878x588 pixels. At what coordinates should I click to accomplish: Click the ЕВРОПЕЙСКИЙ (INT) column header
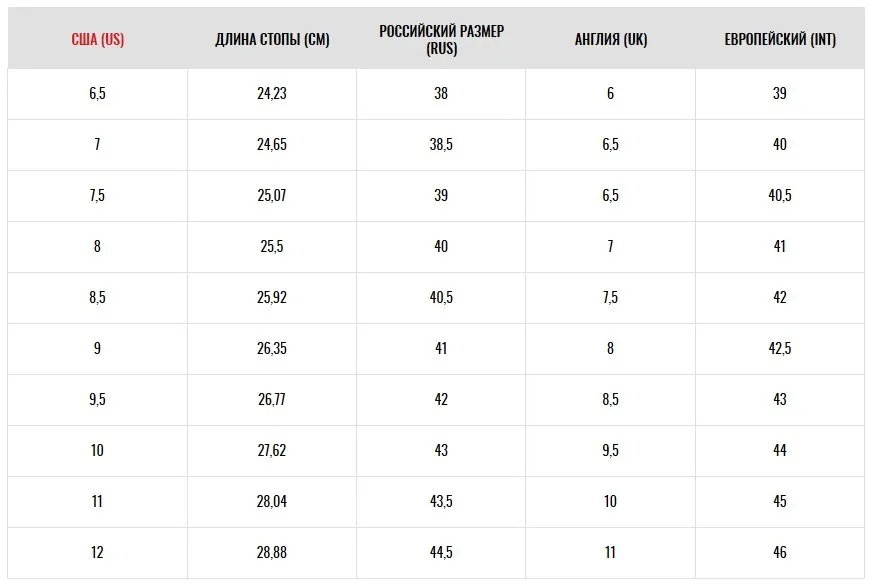pos(780,39)
